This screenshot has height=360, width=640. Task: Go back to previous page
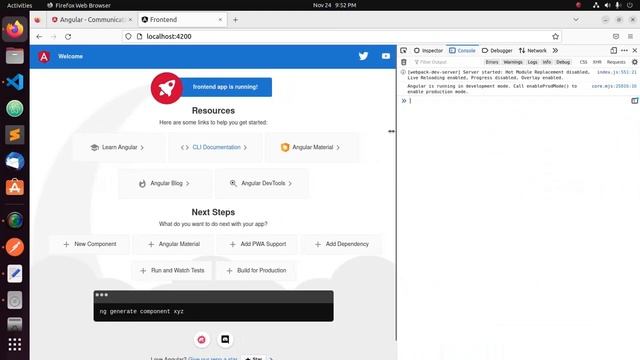[39, 36]
